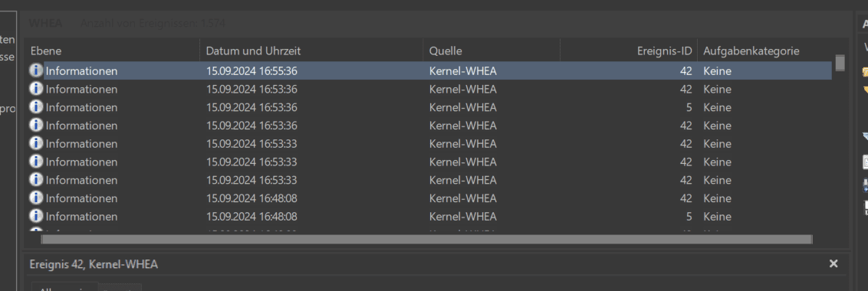The height and width of the screenshot is (291, 868).
Task: Click info icon of the 16:48:08 ID 5 event
Action: tap(36, 216)
